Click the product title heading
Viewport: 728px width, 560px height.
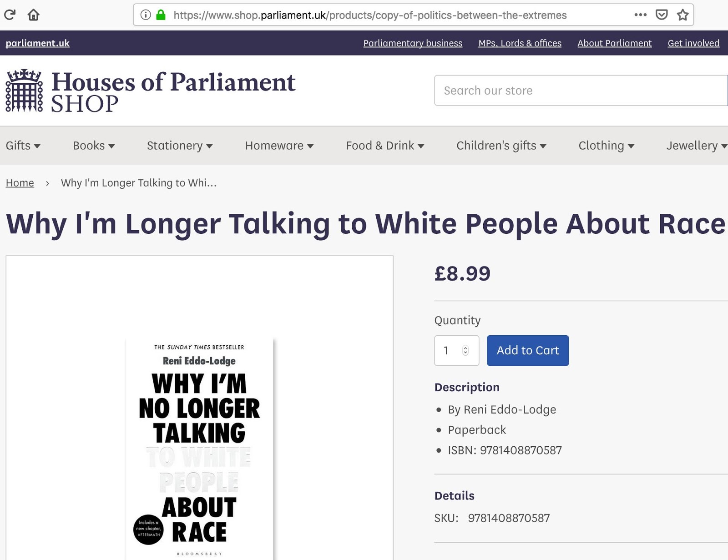pos(366,224)
